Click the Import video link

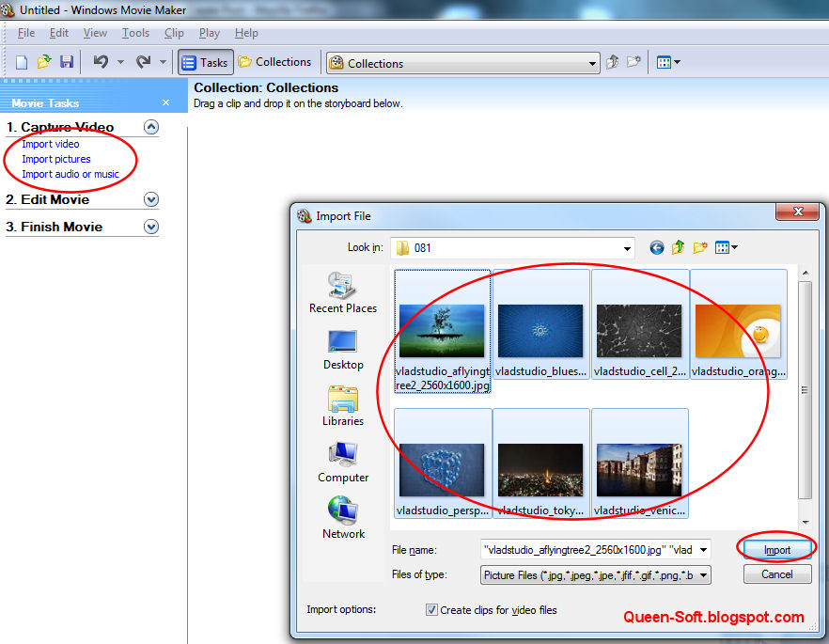51,144
